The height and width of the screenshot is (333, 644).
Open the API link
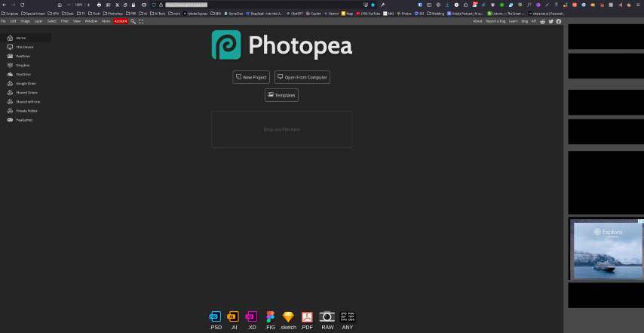(x=533, y=21)
